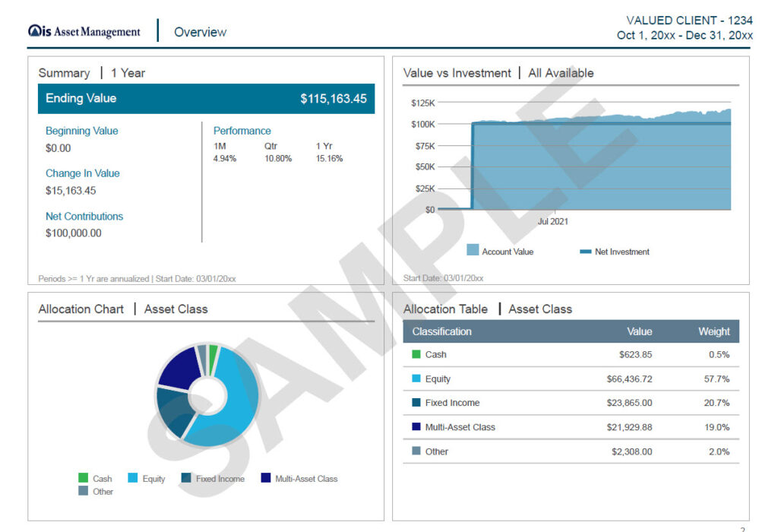Click the Beginning Value label
The width and height of the screenshot is (778, 532).
pyautogui.click(x=82, y=131)
